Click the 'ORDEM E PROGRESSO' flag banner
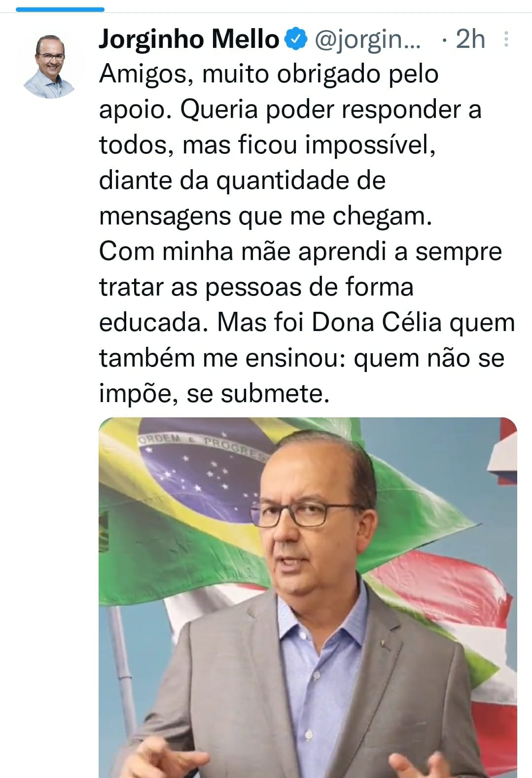This screenshot has height=778, width=532. (202, 445)
